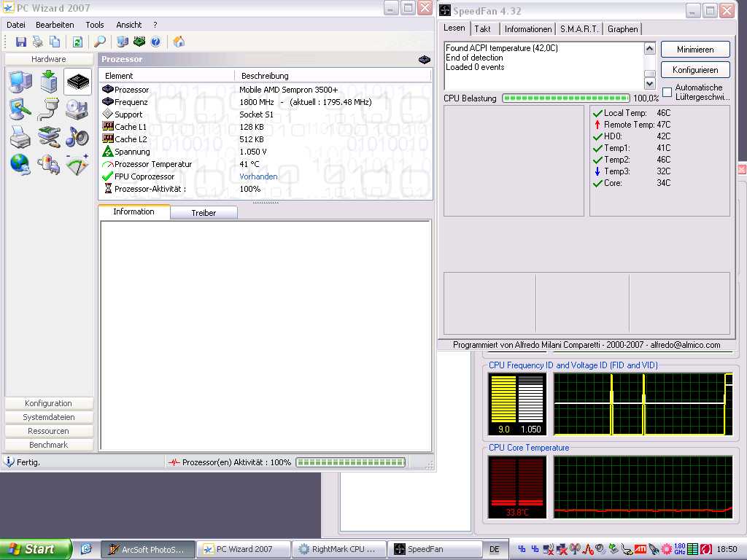The width and height of the screenshot is (747, 560).
Task: Click the CPU Belastung progress bar
Action: point(566,98)
